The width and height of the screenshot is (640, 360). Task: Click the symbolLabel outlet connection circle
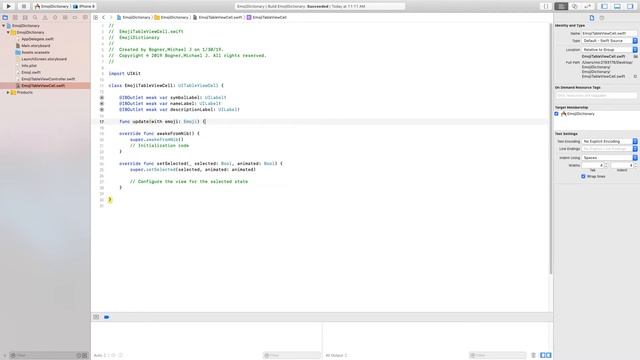(x=102, y=98)
